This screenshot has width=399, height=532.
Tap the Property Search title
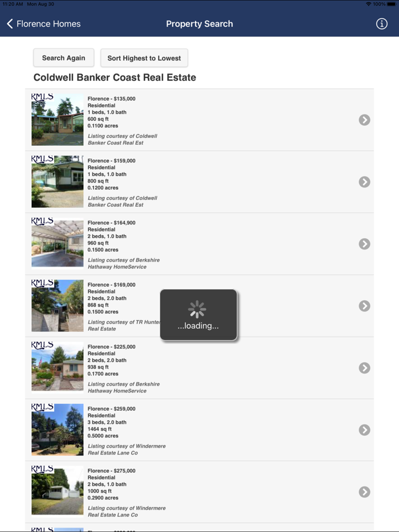point(199,23)
